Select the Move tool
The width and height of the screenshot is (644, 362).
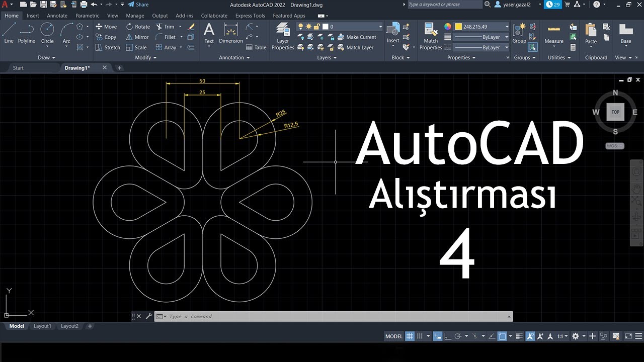[106, 27]
